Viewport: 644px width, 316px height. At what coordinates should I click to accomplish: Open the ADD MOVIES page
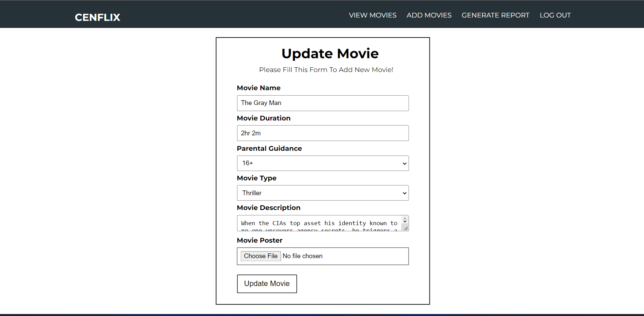click(429, 15)
